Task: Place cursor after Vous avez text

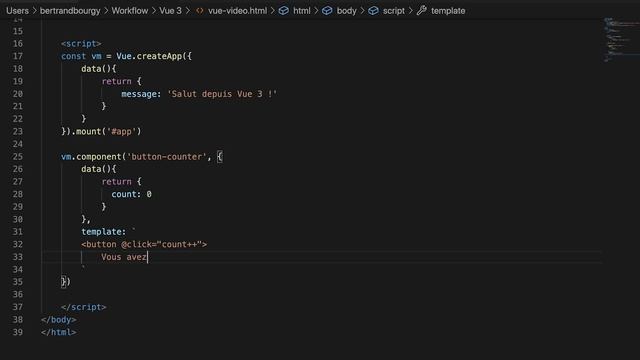Action: (147, 257)
